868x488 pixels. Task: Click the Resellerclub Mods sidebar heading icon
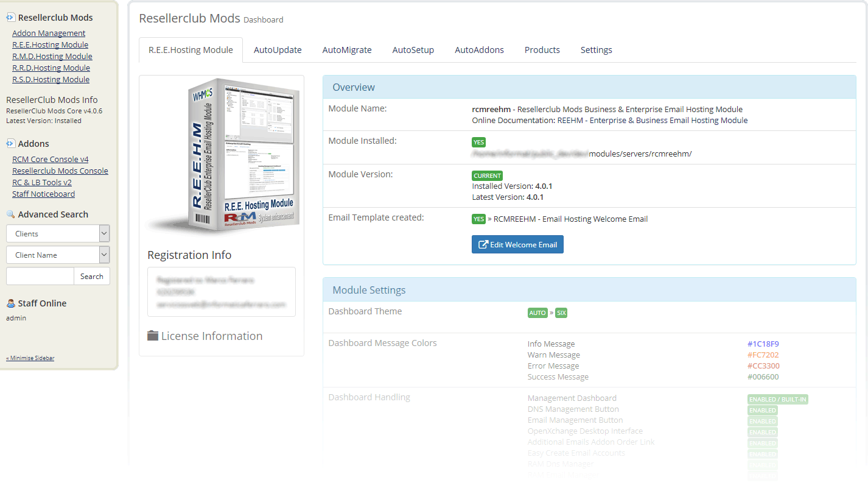tap(10, 18)
